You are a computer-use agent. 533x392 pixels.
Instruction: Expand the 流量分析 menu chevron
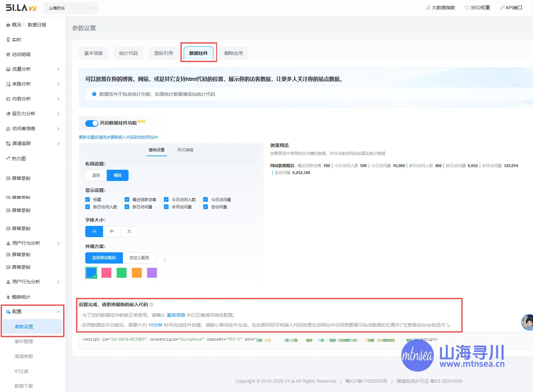(x=58, y=69)
